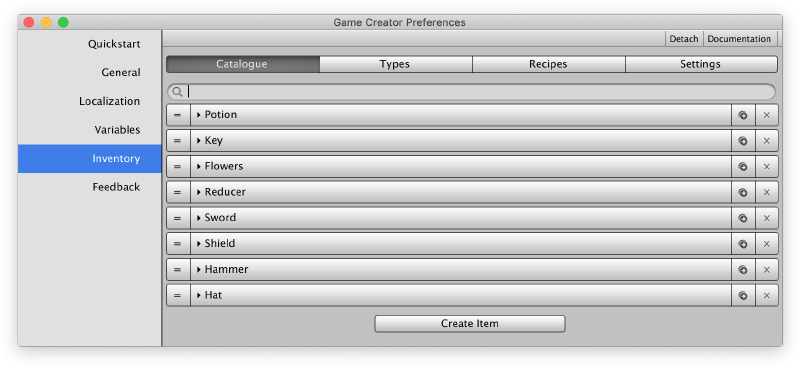Duplicate the Sword item
This screenshot has height=368, width=800.
[743, 218]
